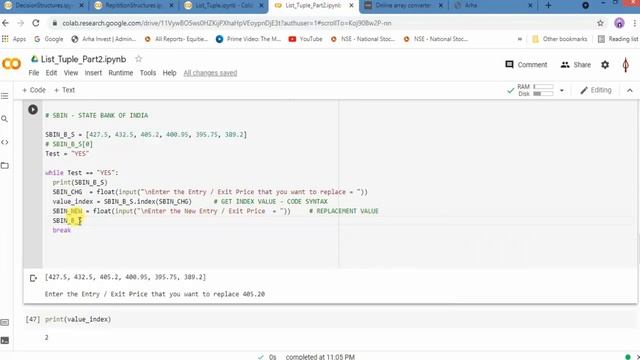
Task: Open Other bookmarks folder
Action: [560, 39]
